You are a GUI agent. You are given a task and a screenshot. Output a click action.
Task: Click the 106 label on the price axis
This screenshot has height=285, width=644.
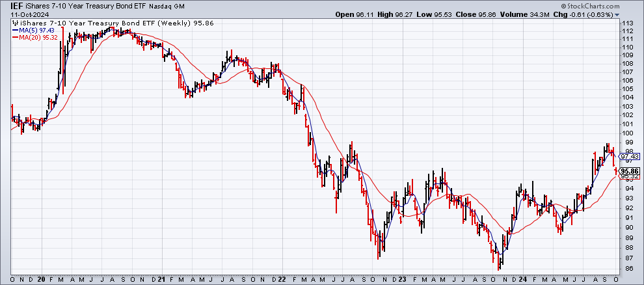pyautogui.click(x=626, y=81)
